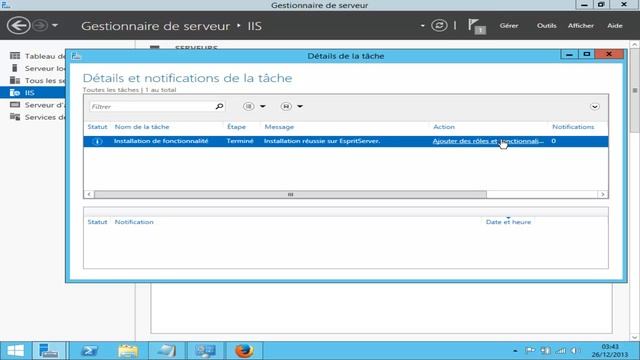The height and width of the screenshot is (360, 640).
Task: Click the network signal tray icon
Action: [x=561, y=351]
